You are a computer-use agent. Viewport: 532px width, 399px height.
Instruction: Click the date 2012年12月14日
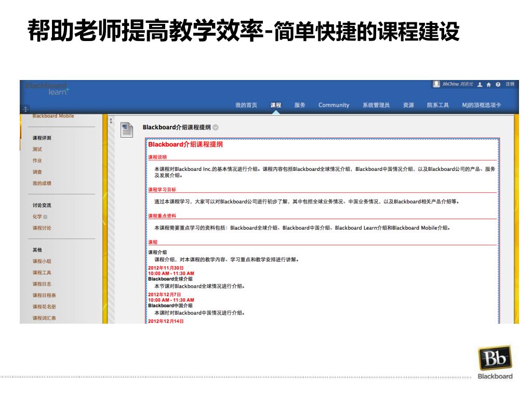(166, 321)
